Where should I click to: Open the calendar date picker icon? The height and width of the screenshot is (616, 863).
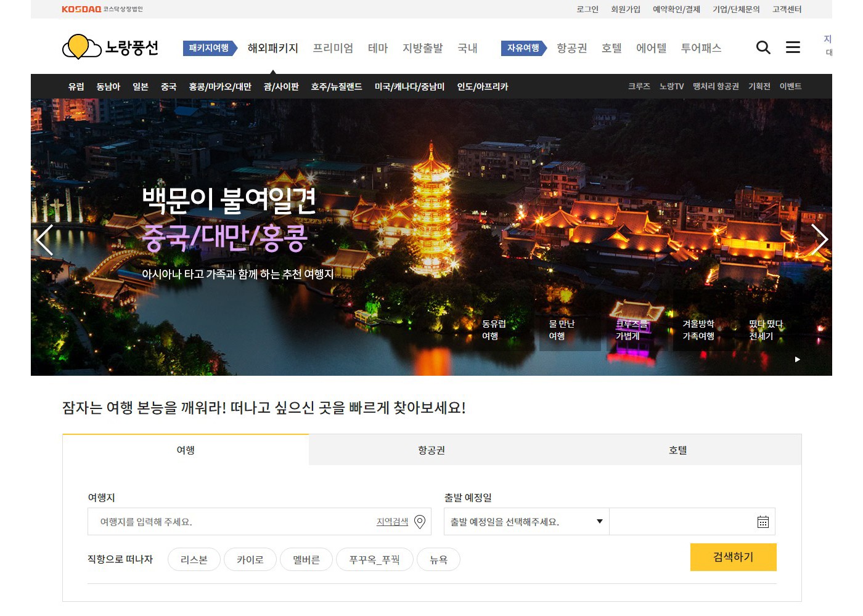pyautogui.click(x=763, y=522)
